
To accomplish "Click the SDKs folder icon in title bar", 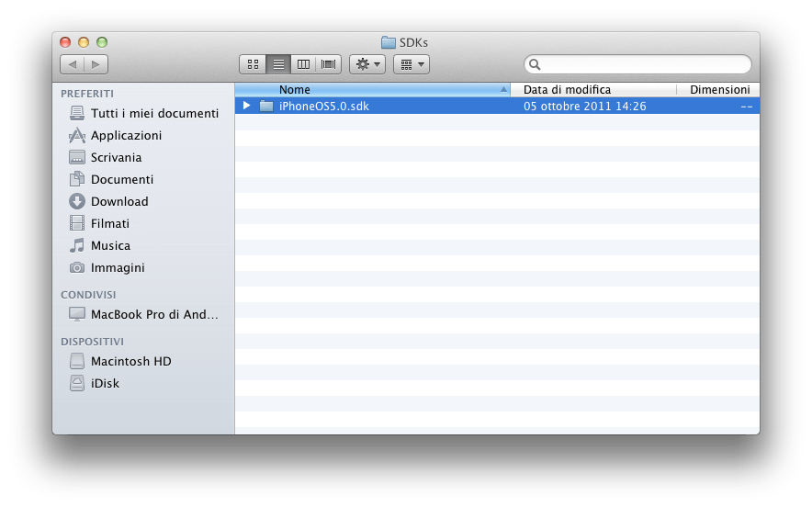I will tap(389, 42).
